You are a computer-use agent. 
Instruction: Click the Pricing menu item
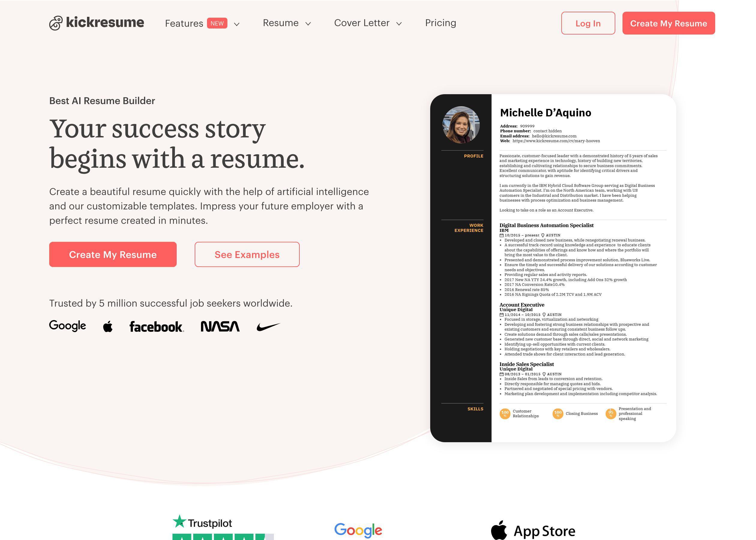coord(440,22)
